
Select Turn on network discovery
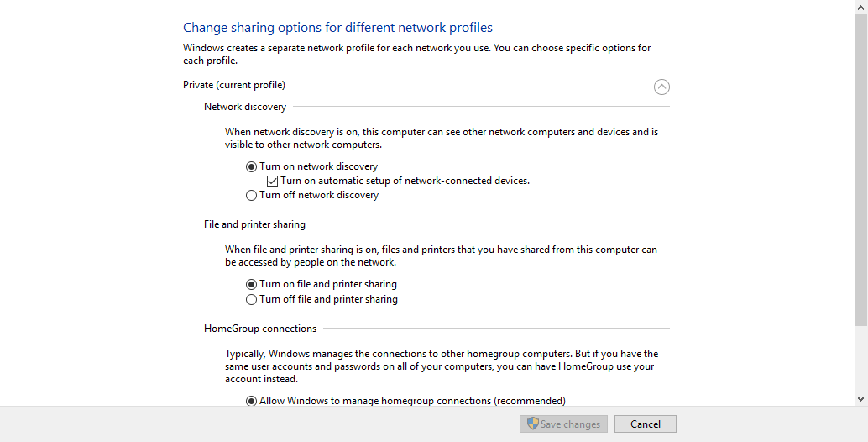point(251,166)
